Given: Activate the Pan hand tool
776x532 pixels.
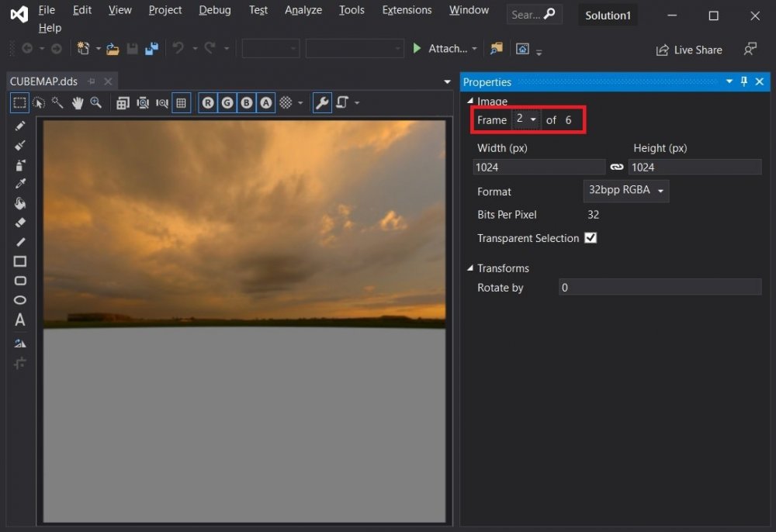Looking at the screenshot, I should pos(78,102).
